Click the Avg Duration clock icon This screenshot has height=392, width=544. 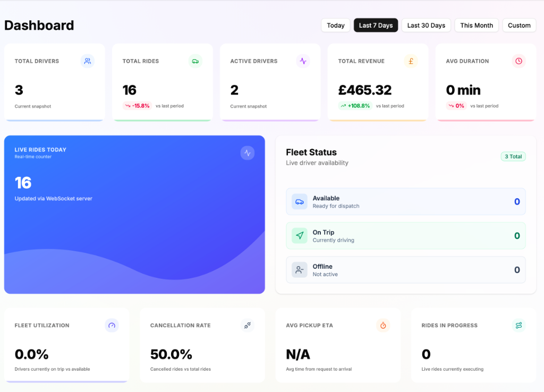pos(518,61)
